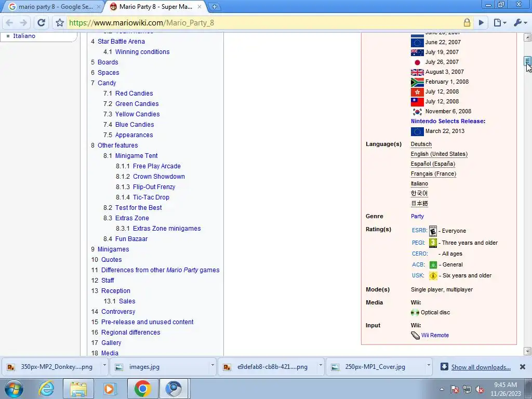Viewport: 532px width, 399px height.
Task: Open the downloaded images.jpg file
Action: (x=144, y=367)
